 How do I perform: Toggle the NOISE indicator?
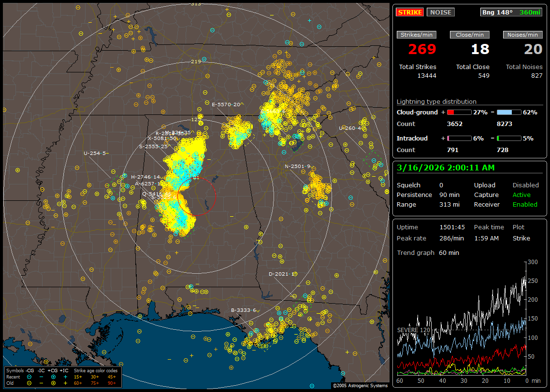pyautogui.click(x=440, y=12)
